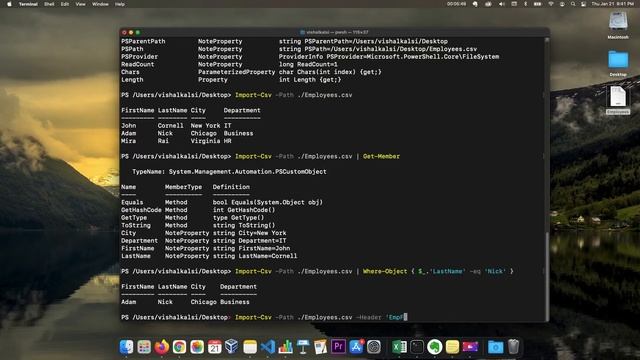Launch Microsoft Excel from dock
640x360 pixels.
coord(399,347)
